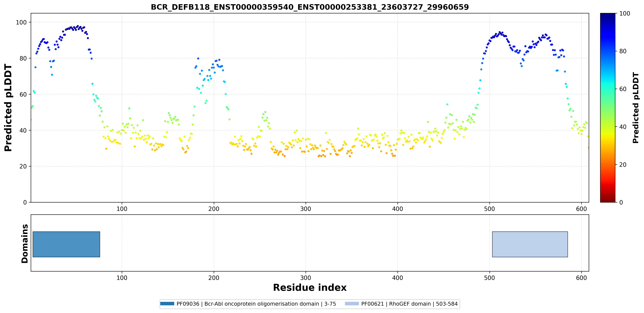Click the Domains axis label
The width and height of the screenshot is (644, 313).
(x=25, y=243)
